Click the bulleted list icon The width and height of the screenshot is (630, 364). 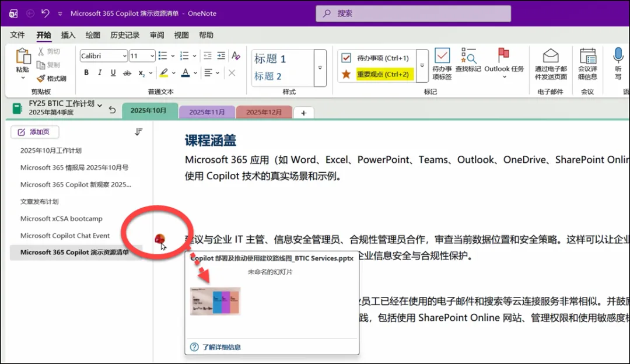coord(163,55)
